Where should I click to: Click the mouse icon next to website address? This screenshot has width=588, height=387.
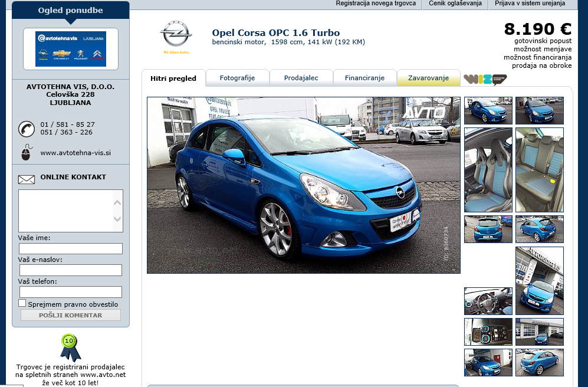[27, 152]
